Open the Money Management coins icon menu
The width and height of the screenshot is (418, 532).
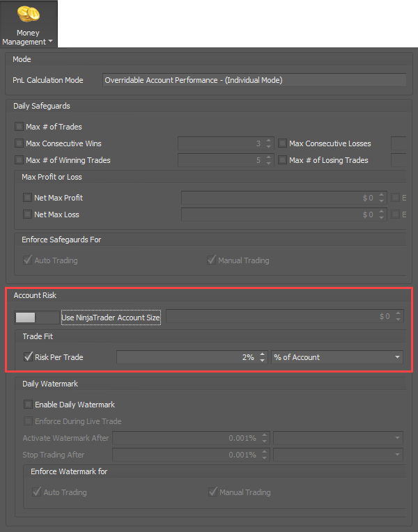(29, 14)
